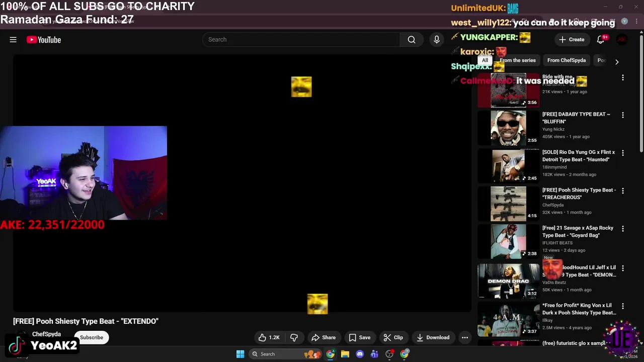Open OBS Studio from the taskbar

(x=389, y=354)
